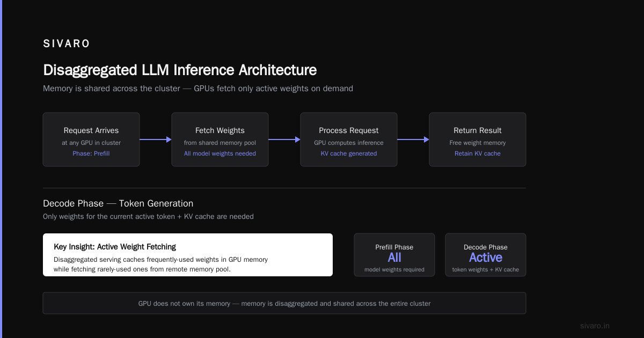This screenshot has width=644, height=338.
Task: Click 'Retain KV cache' label
Action: [478, 153]
